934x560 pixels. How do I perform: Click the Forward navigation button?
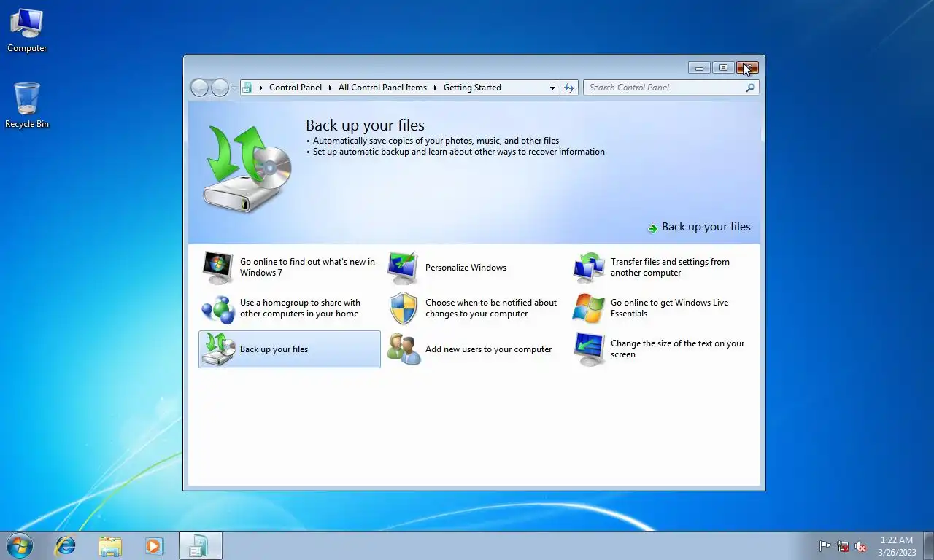click(220, 87)
